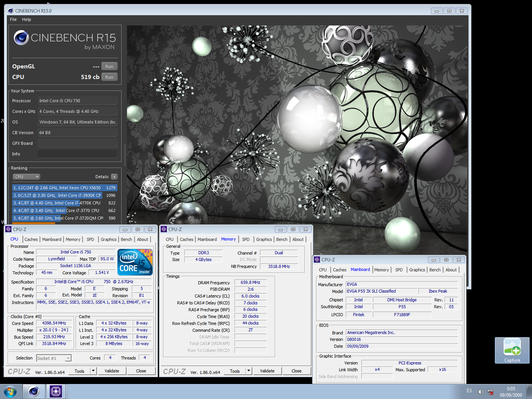
Task: Click the Capture desktop gadget
Action: tap(512, 350)
